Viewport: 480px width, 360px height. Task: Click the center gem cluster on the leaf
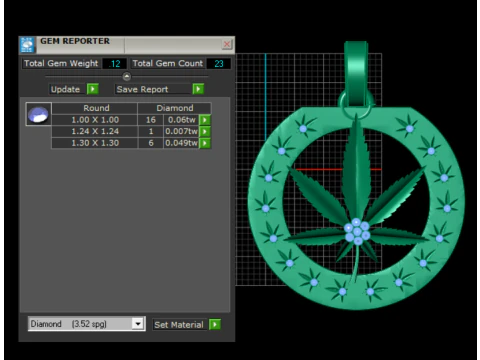[357, 231]
